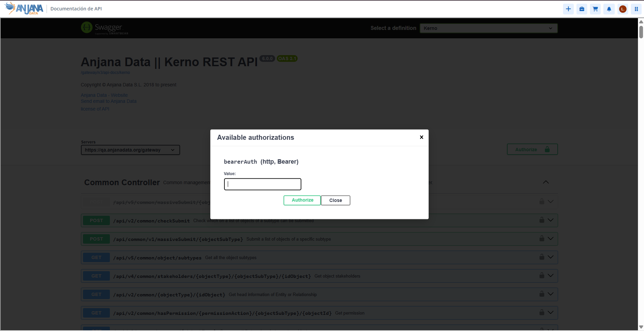
Task: Click the page scrollbar down arrow
Action: [x=641, y=327]
